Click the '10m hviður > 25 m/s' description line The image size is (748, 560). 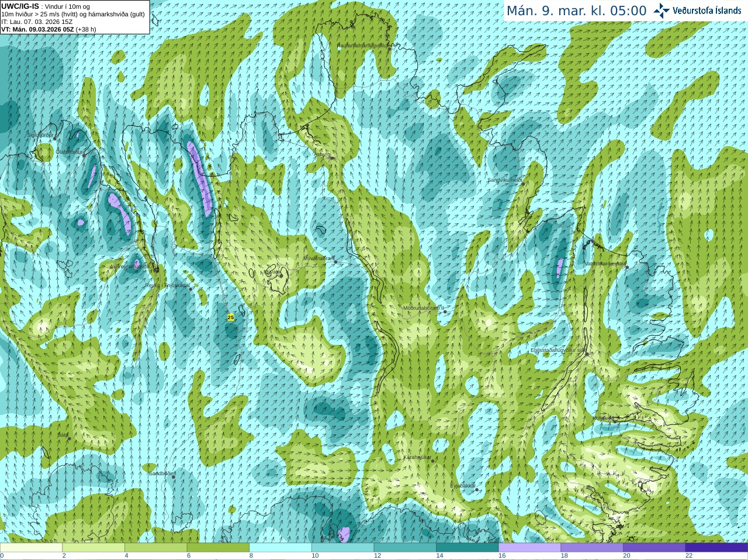coord(73,14)
